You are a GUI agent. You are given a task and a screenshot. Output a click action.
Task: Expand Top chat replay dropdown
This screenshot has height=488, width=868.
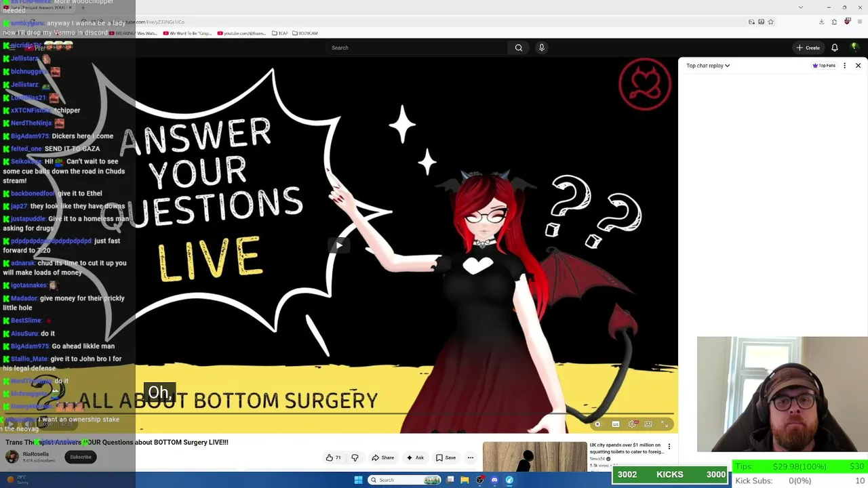708,66
